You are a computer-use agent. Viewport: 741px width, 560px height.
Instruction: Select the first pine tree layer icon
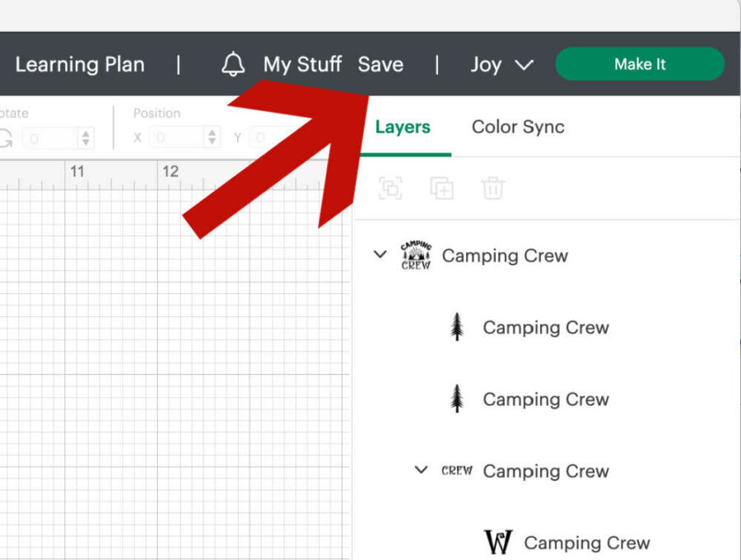457,327
